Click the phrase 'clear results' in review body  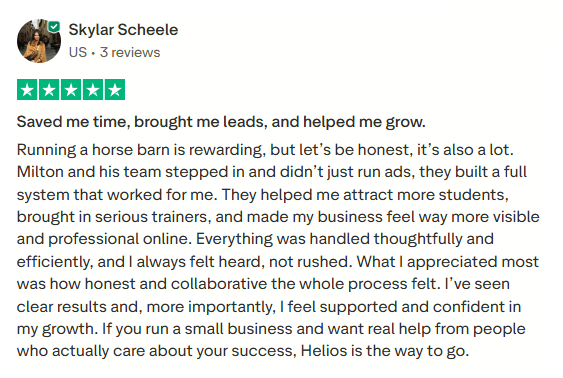pos(61,307)
